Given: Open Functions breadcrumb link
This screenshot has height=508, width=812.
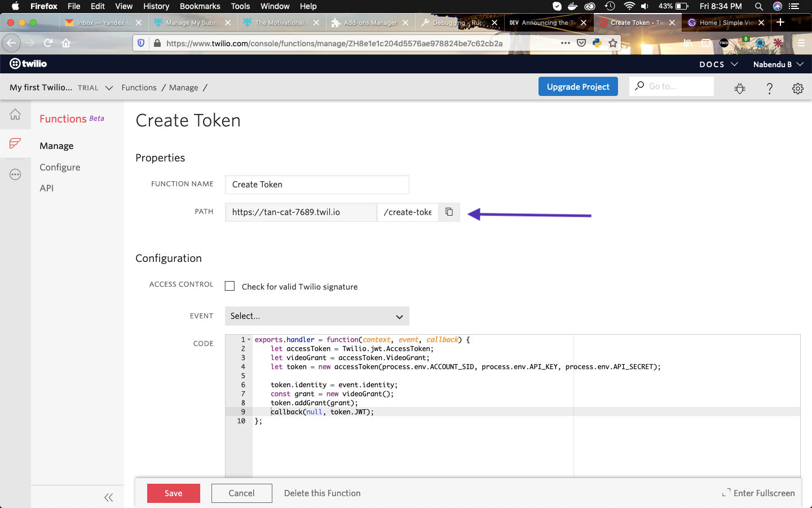Looking at the screenshot, I should (139, 87).
